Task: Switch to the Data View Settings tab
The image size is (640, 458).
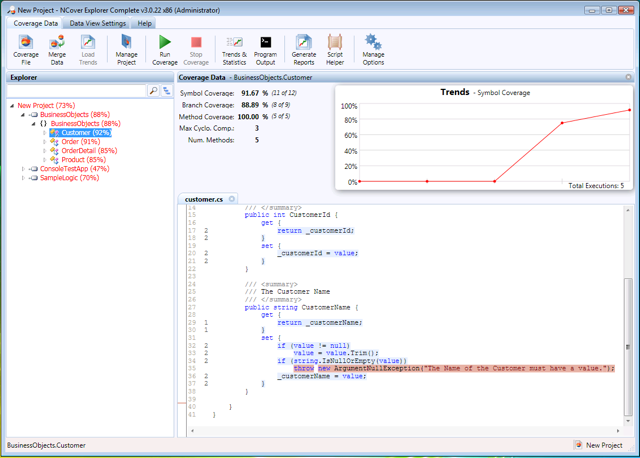Action: (97, 23)
